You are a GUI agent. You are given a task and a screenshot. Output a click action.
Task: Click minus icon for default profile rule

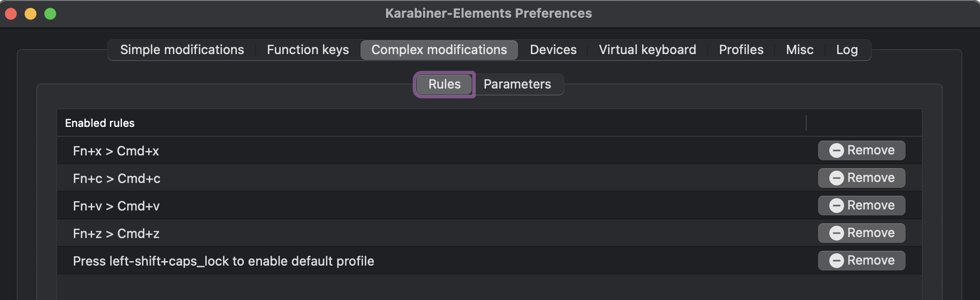(836, 261)
